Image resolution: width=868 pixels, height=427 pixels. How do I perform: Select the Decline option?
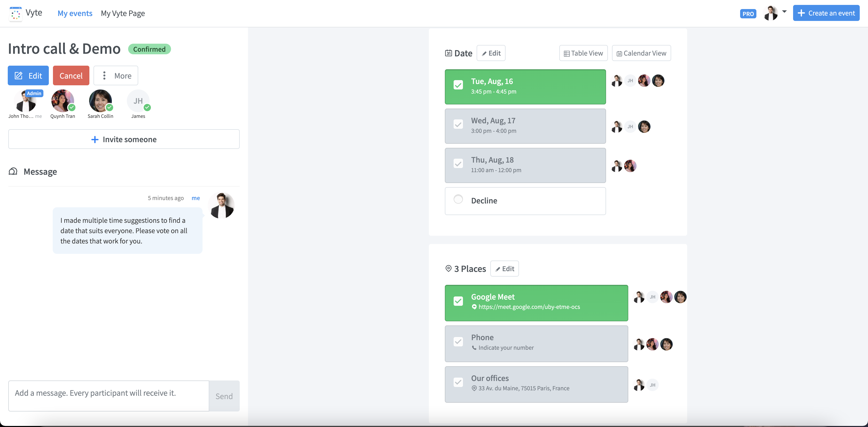click(458, 199)
